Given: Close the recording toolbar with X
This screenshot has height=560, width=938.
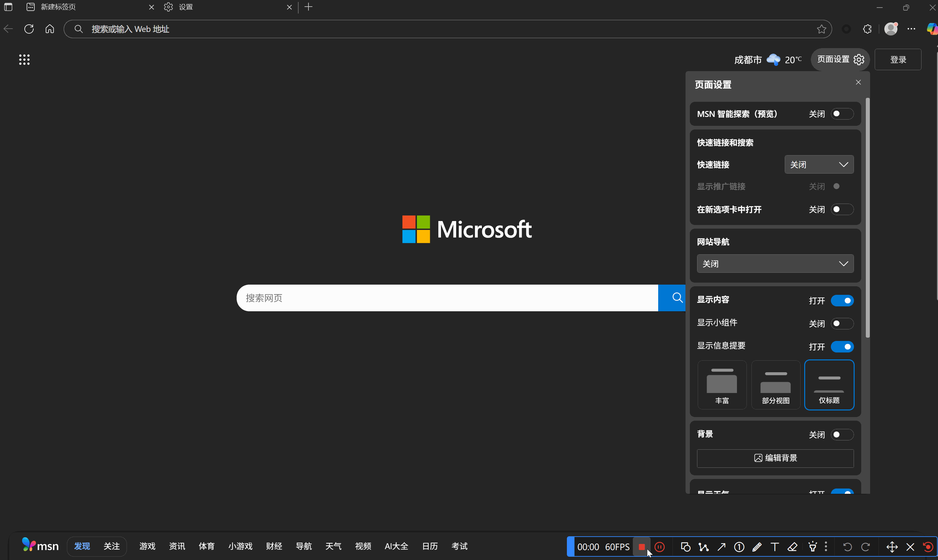Looking at the screenshot, I should [910, 547].
